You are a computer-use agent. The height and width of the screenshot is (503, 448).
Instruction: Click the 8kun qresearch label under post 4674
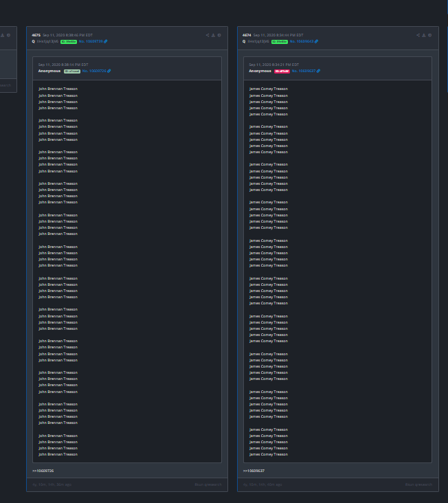click(x=418, y=484)
